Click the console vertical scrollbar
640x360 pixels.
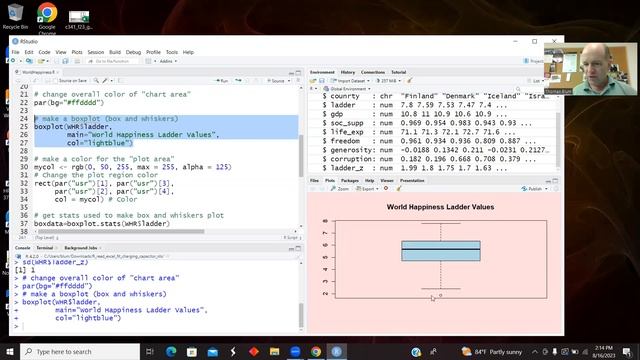301,314
